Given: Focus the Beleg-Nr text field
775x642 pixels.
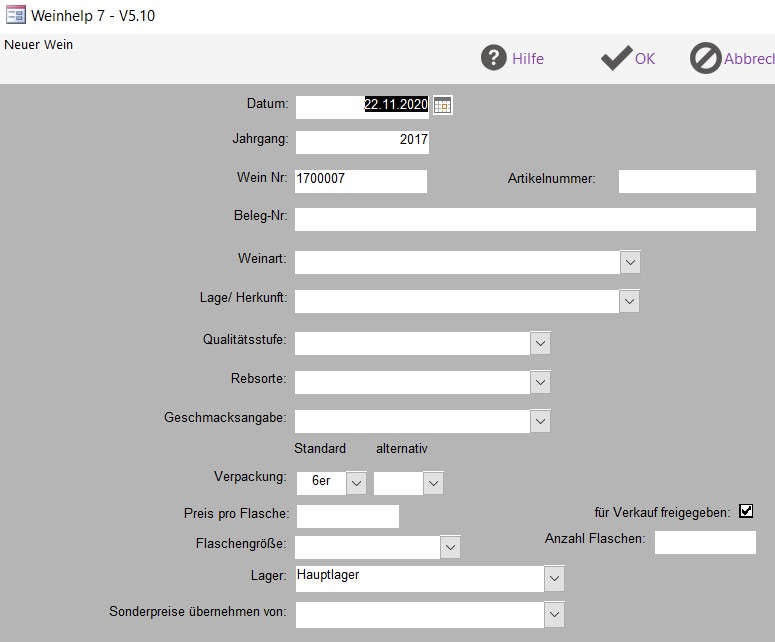Looking at the screenshot, I should (525, 219).
